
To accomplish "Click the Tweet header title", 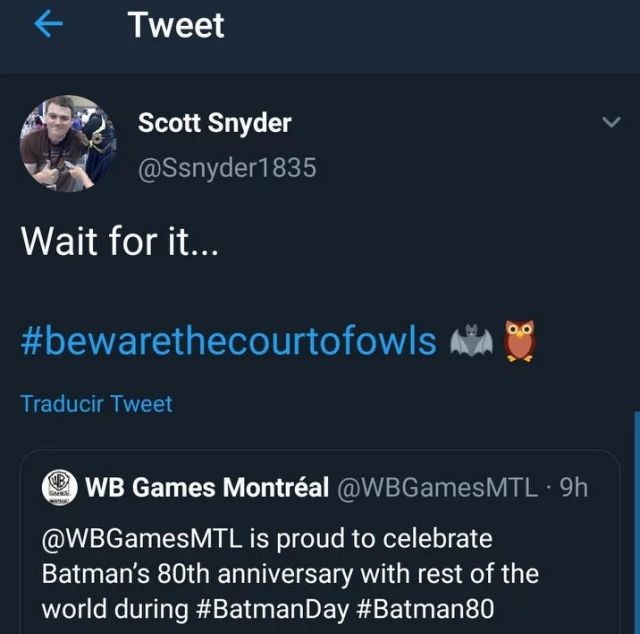I will pos(176,26).
